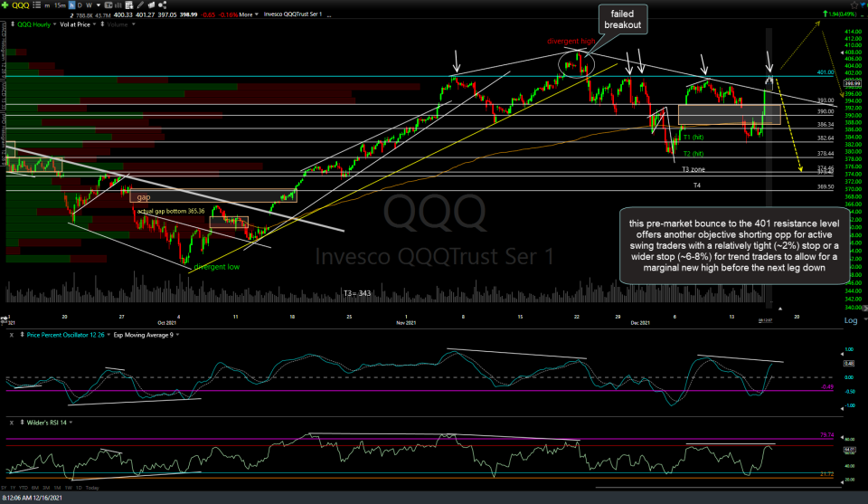
Task: Select the hourly (h) timeframe
Action: pyautogui.click(x=72, y=5)
